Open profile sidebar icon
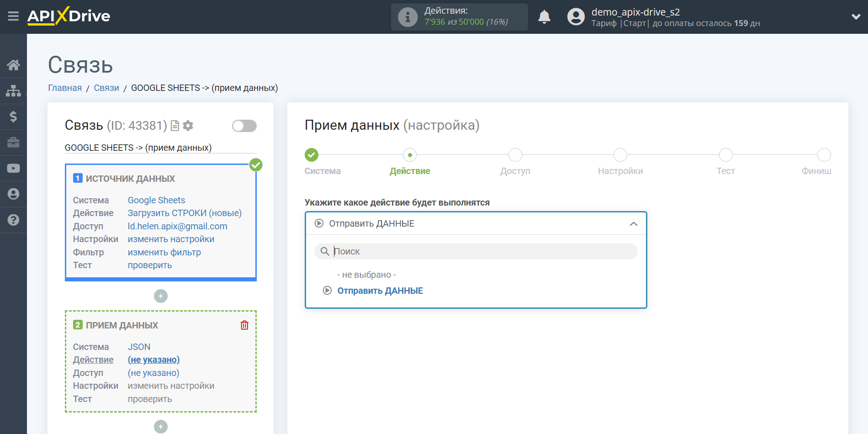The width and height of the screenshot is (868, 434). pos(13,194)
